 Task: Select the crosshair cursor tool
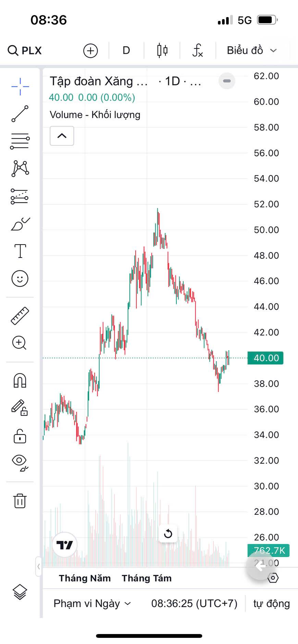[x=20, y=87]
